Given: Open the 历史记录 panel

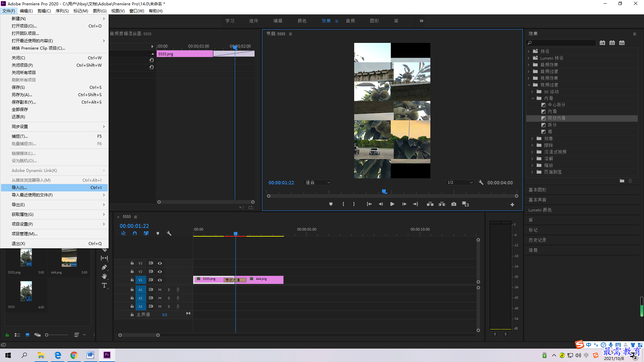Looking at the screenshot, I should [x=537, y=240].
